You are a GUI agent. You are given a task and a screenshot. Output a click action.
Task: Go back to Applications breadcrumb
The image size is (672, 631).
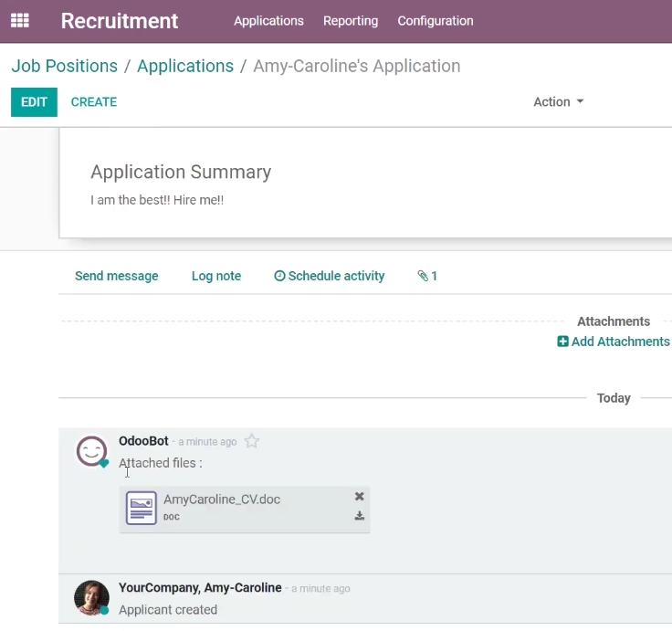(x=185, y=66)
